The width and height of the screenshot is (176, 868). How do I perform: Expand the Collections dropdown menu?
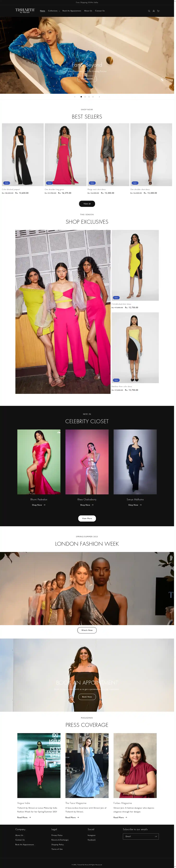point(54,11)
